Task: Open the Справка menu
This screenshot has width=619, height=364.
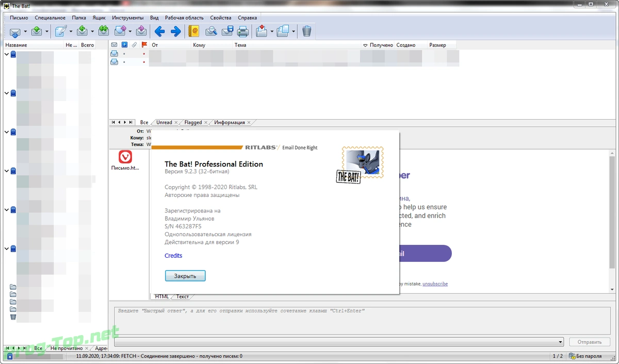Action: click(248, 18)
